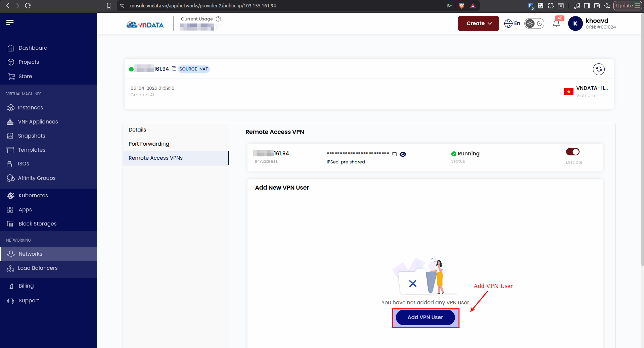644x348 pixels.
Task: Click the Current Usage help icon
Action: coord(218,19)
